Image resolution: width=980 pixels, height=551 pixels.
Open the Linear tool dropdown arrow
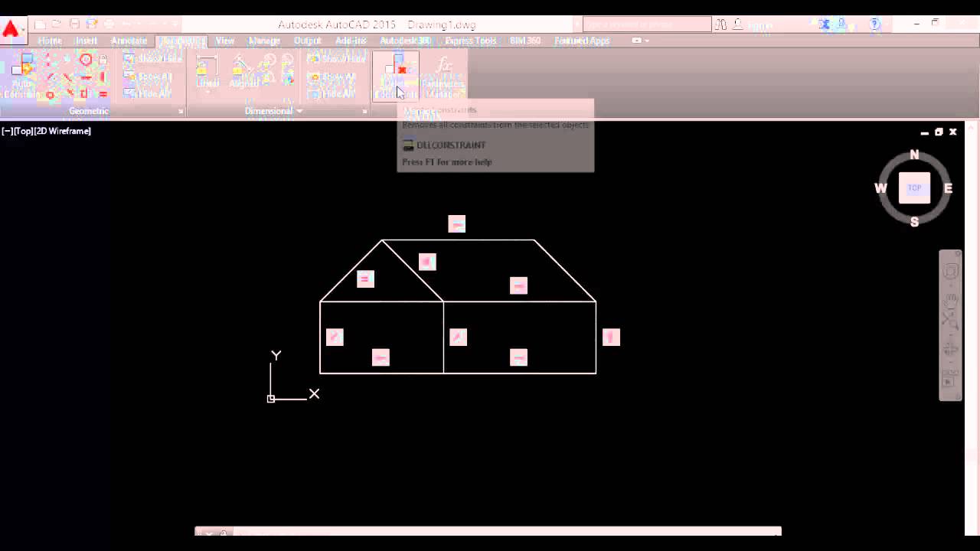(207, 93)
